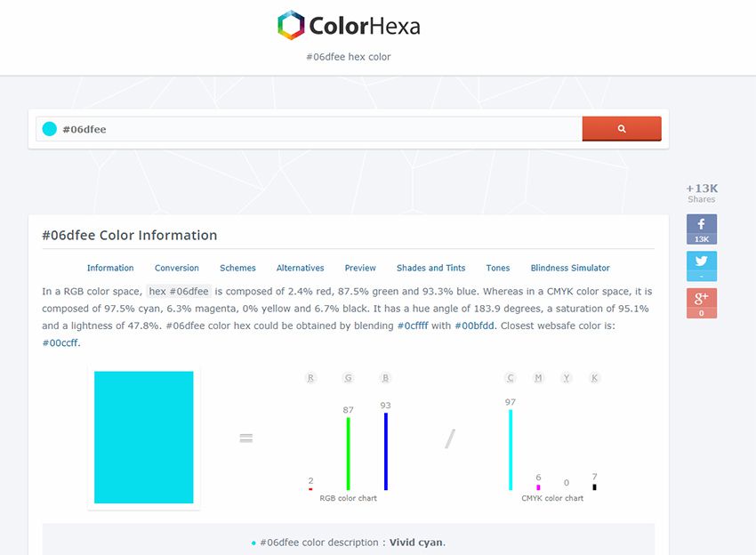The image size is (756, 555).
Task: Share page via Facebook icon
Action: point(701,229)
